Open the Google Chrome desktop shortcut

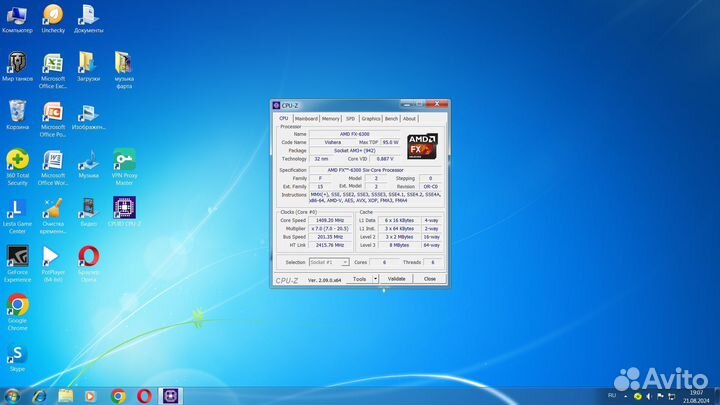17,304
